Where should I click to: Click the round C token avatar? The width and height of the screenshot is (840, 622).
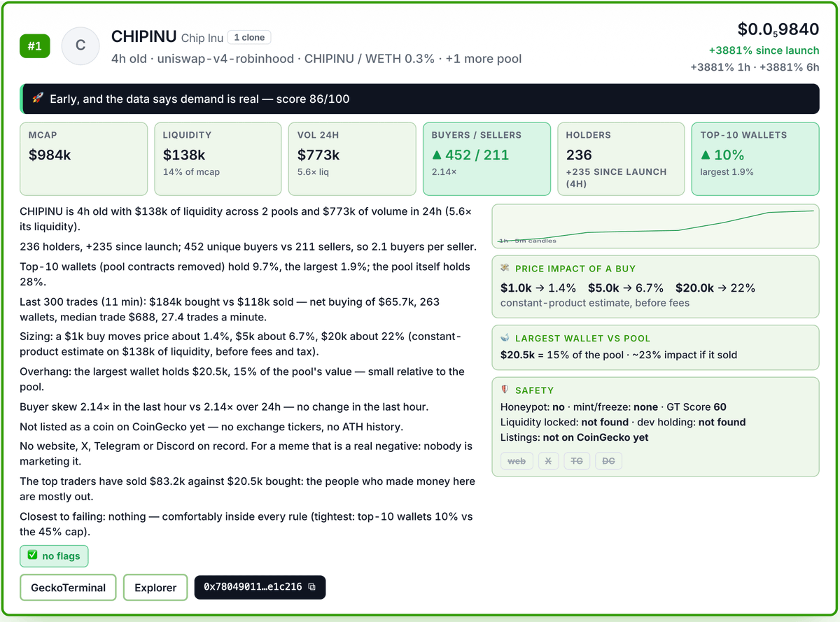click(80, 46)
